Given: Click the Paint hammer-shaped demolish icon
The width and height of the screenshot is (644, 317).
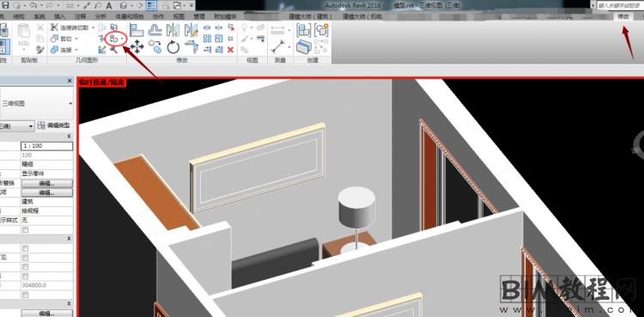Looking at the screenshot, I should (114, 50).
